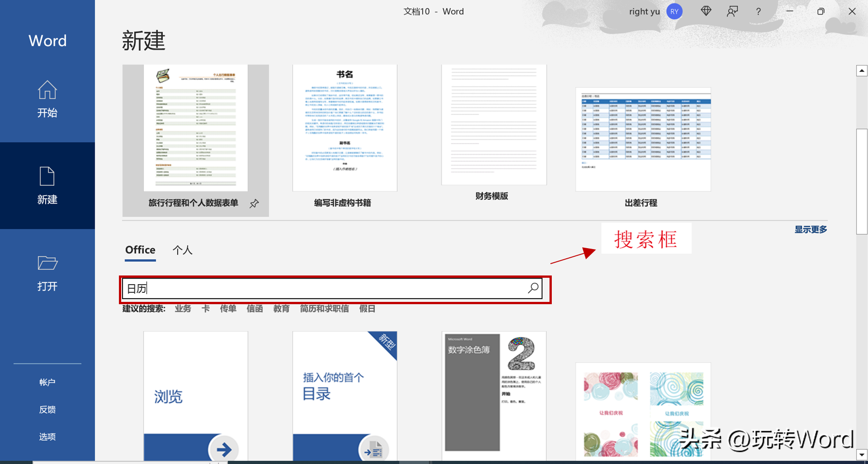This screenshot has width=868, height=464.
Task: Open 编写非虚构书籍 template
Action: click(x=345, y=128)
